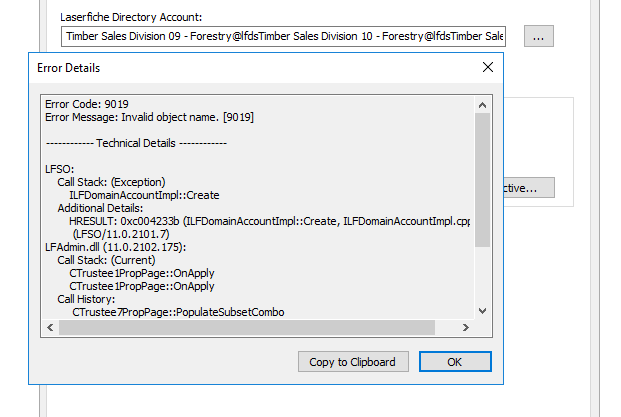Click 'Error Message: Invalid object name' line

pos(149,117)
